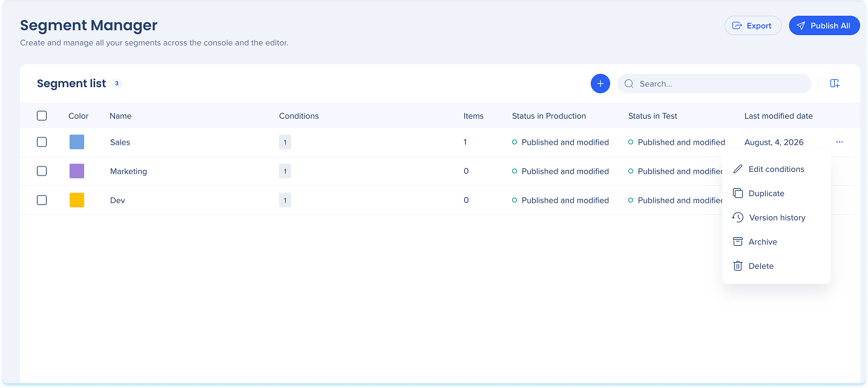Click the Status in Production header
This screenshot has width=868, height=388.
pyautogui.click(x=549, y=116)
